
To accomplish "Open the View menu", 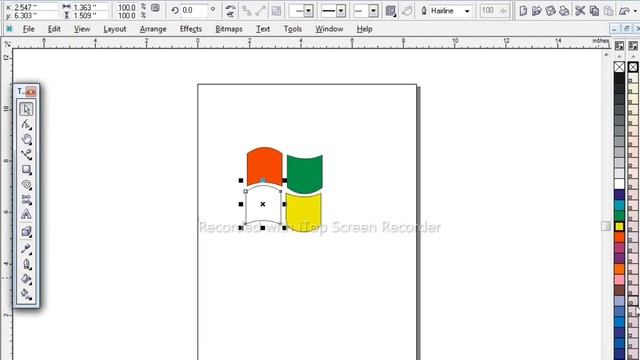I will [82, 29].
